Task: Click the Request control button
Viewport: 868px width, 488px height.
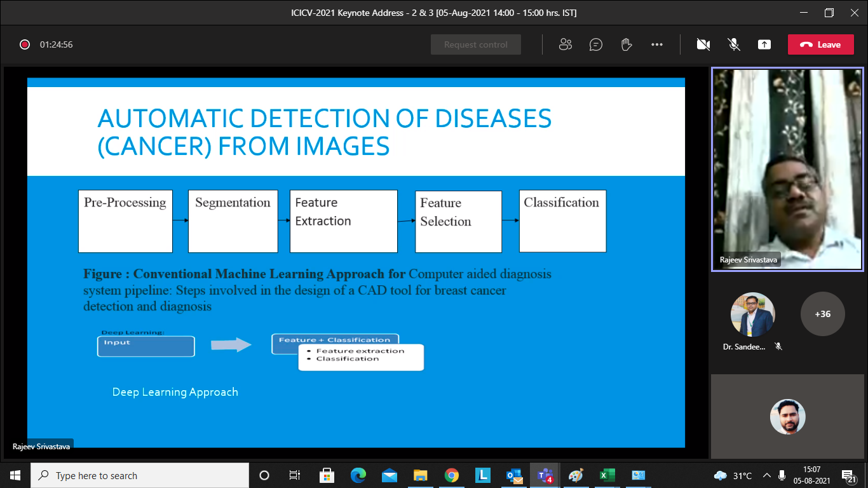Action: pyautogui.click(x=475, y=44)
